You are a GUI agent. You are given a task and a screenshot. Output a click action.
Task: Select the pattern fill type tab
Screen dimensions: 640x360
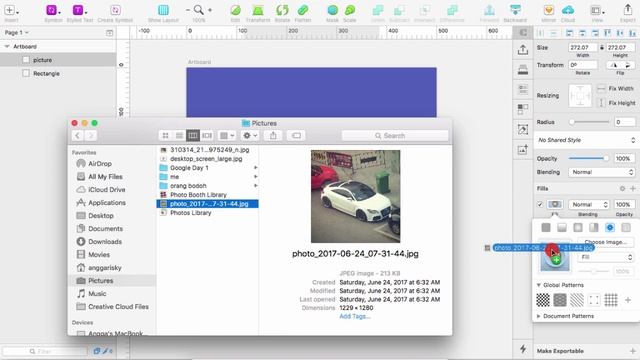tap(610, 228)
